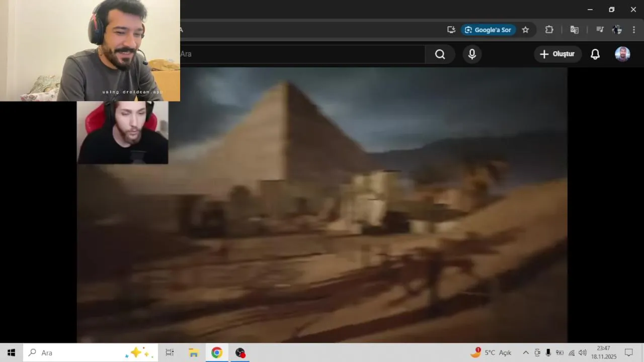
Task: Open the Chrome extensions puzzle icon
Action: point(549,30)
